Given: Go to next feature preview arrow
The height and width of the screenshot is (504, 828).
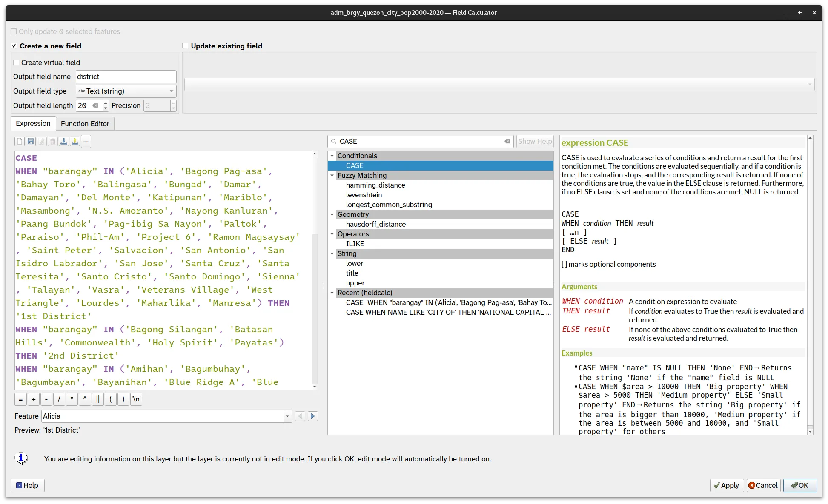Looking at the screenshot, I should point(313,416).
